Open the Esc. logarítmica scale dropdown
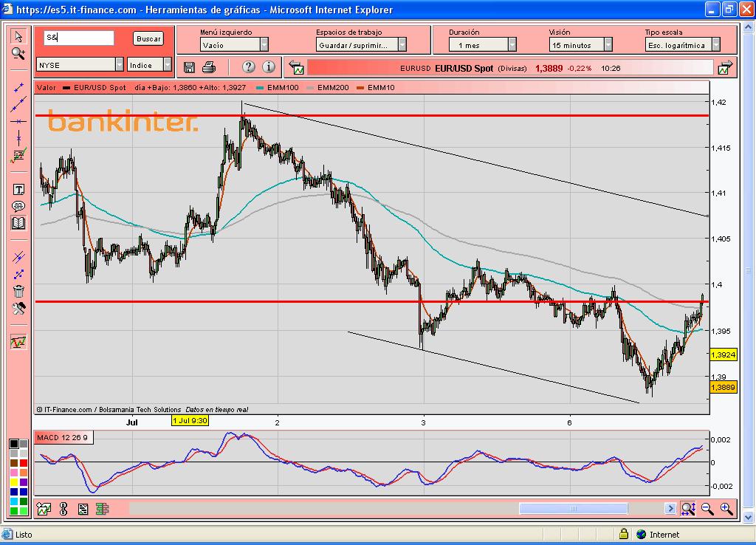 (x=683, y=45)
